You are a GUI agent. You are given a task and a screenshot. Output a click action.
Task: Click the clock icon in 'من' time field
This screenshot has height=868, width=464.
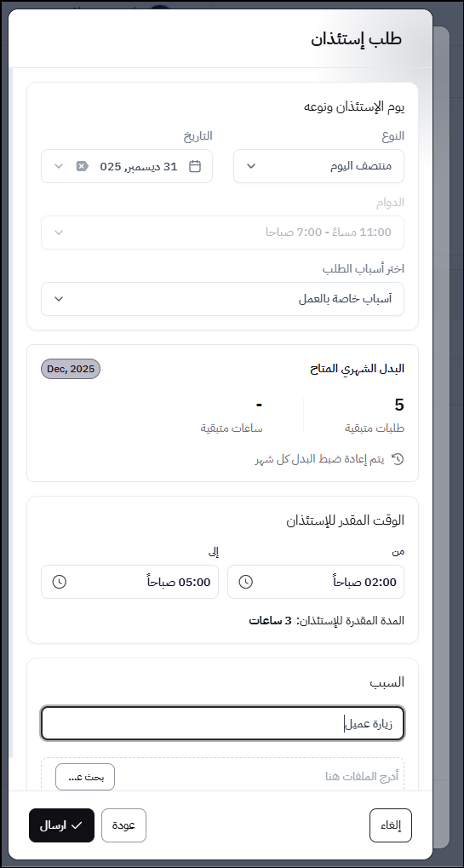(x=245, y=582)
